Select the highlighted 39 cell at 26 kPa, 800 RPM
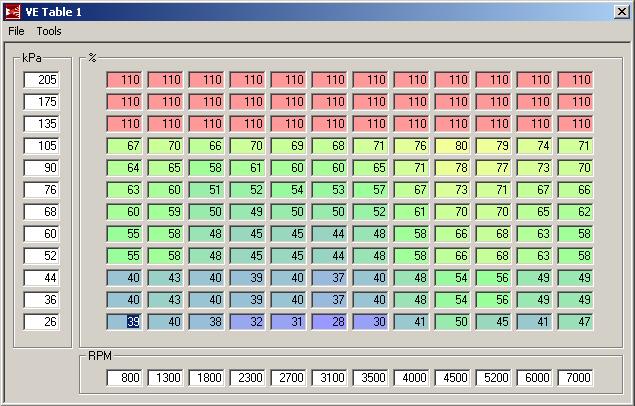 124,322
